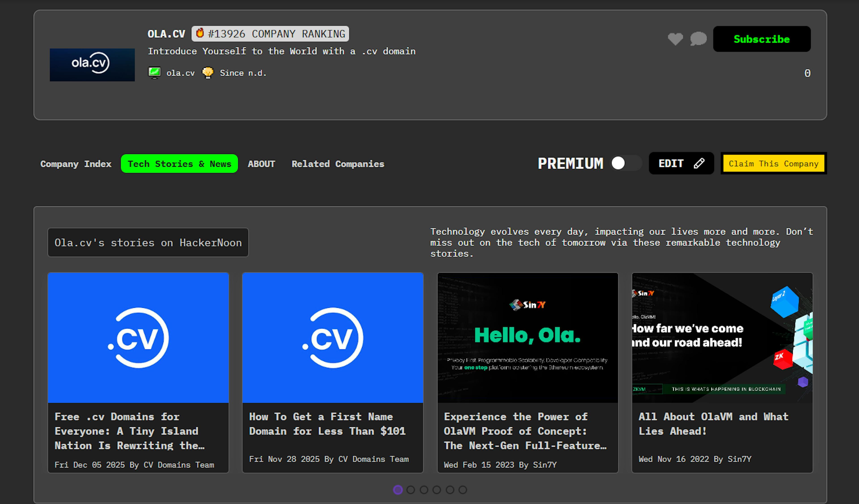Click the notification counter showing 0
Image resolution: width=859 pixels, height=504 pixels.
(x=807, y=73)
